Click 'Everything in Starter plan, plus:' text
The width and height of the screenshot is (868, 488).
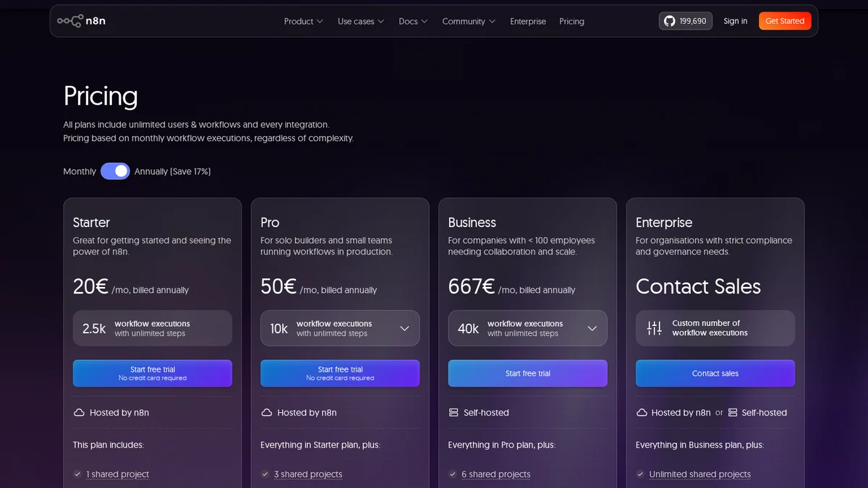pos(320,445)
